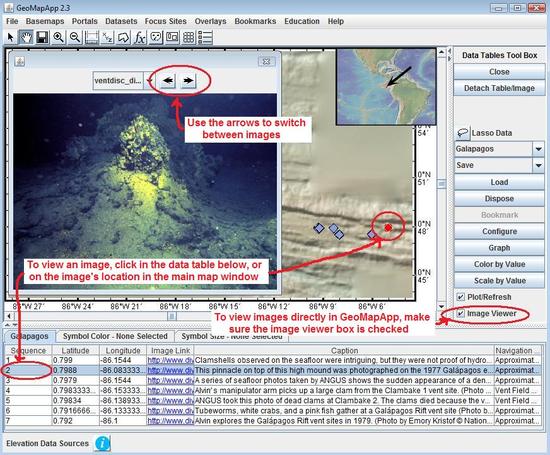Click the Dispose button

coord(499,199)
